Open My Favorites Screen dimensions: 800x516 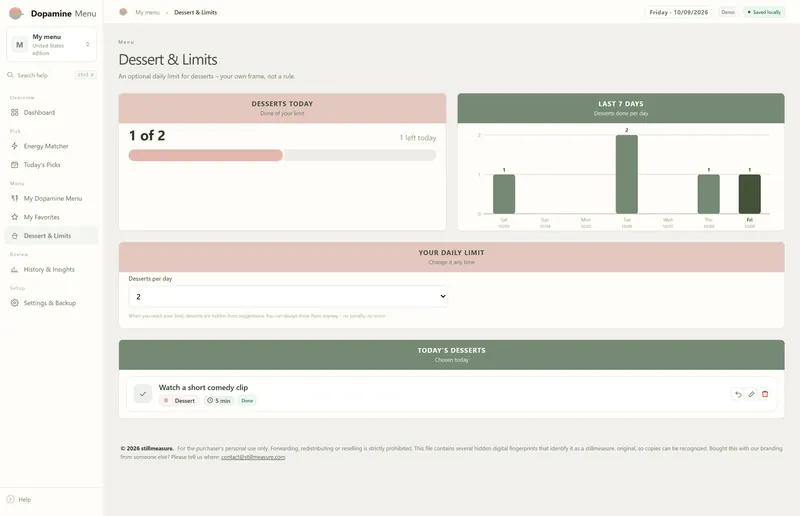click(x=52, y=217)
